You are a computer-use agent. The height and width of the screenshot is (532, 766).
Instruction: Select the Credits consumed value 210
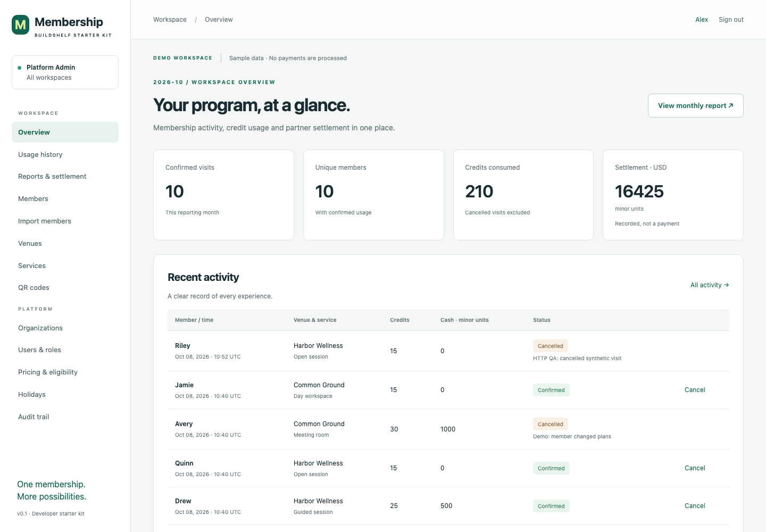point(479,192)
